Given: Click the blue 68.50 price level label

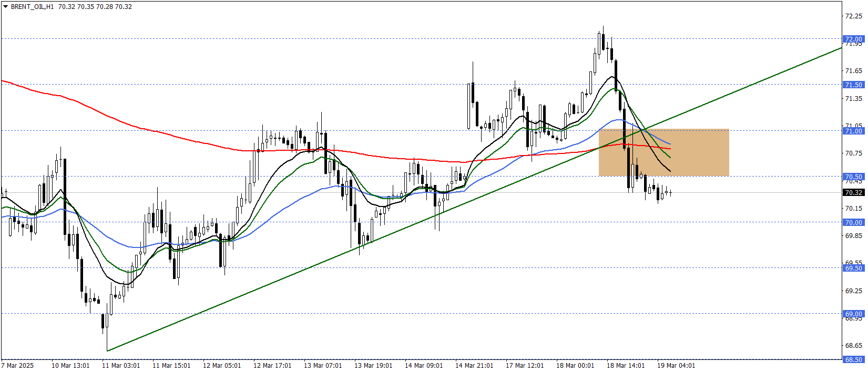Looking at the screenshot, I should tap(853, 359).
